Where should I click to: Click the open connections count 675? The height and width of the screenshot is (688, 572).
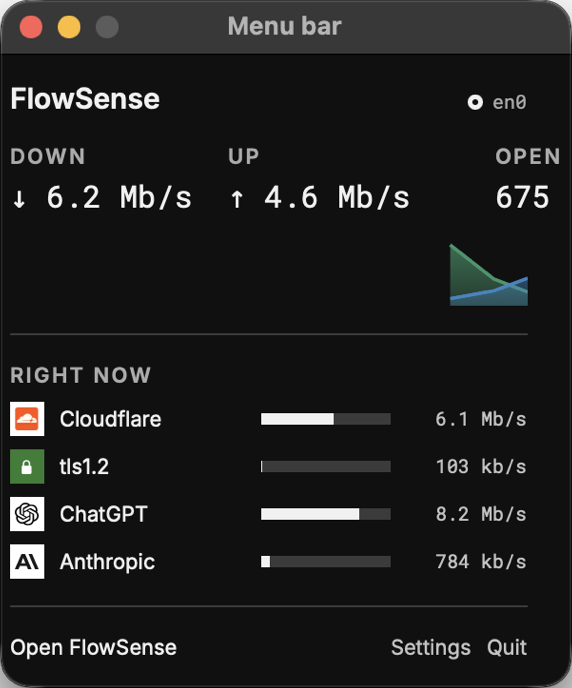point(522,197)
